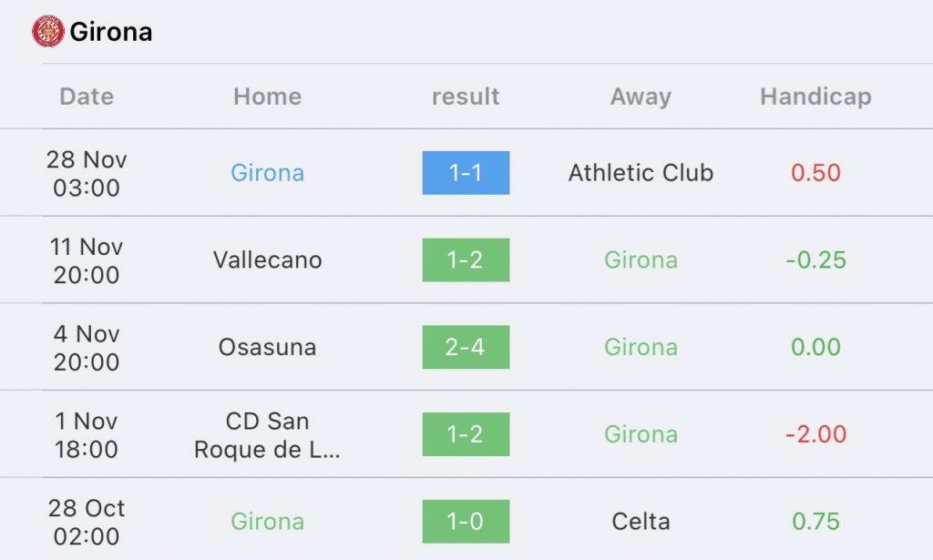Open the Girona team title
This screenshot has height=560, width=933.
point(110,32)
